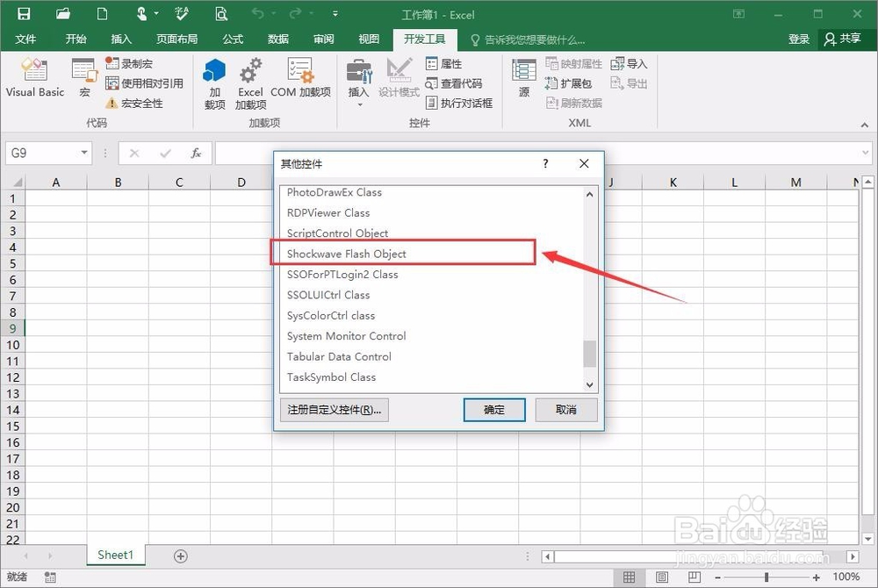Open the 加载项 add-ins store button
Screen dimensions: 878x588
click(x=214, y=84)
